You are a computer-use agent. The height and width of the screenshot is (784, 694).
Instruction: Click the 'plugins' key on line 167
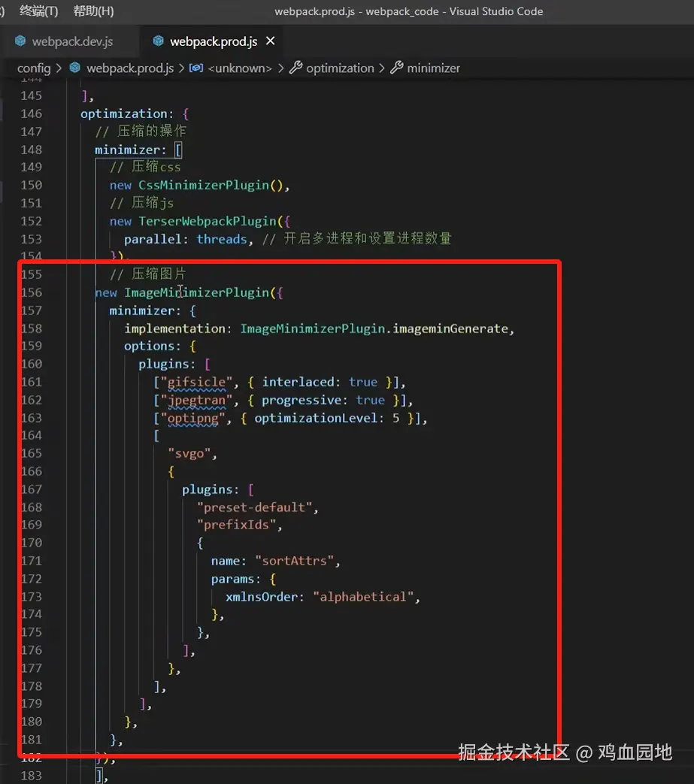(x=207, y=489)
